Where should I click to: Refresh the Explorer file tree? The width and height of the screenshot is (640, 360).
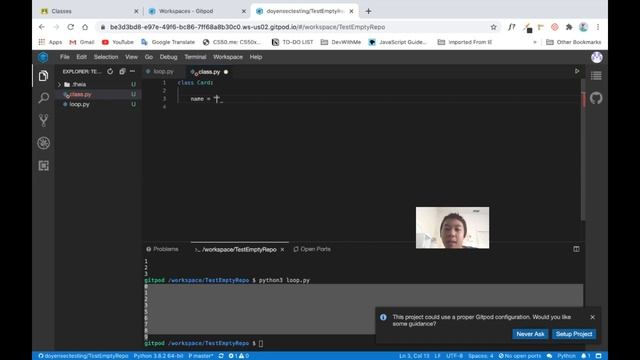[x=110, y=71]
